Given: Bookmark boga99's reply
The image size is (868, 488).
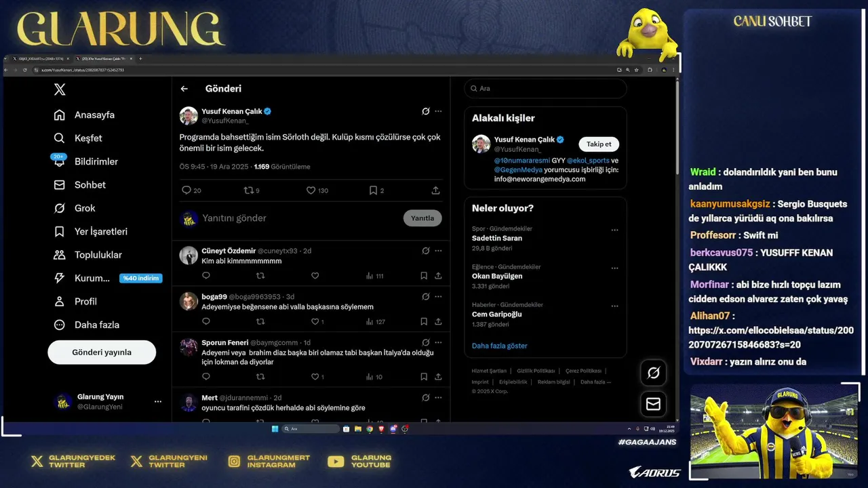Looking at the screenshot, I should pos(424,322).
